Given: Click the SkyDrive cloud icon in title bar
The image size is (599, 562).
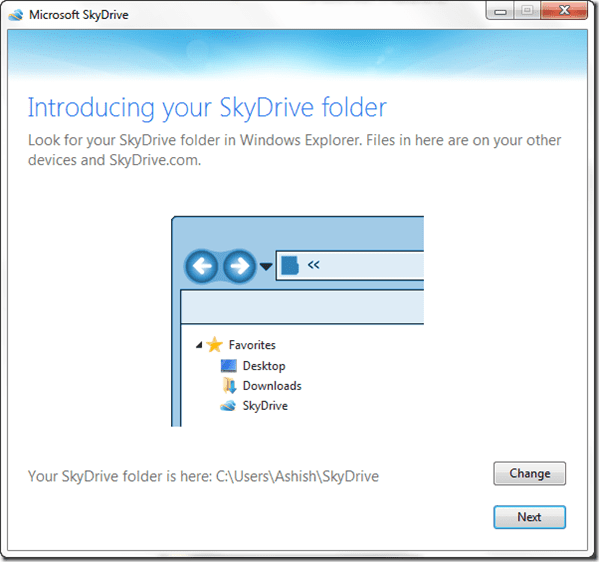Looking at the screenshot, I should click(x=16, y=15).
